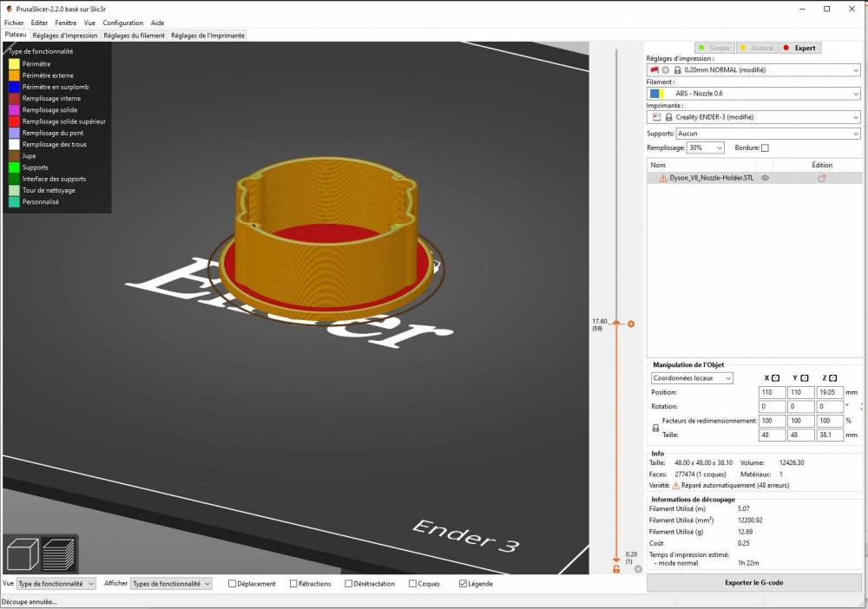Image resolution: width=868 pixels, height=609 pixels.
Task: Hide Dyson_V8_Nozzle-Holder.STL using eye icon
Action: pyautogui.click(x=765, y=178)
